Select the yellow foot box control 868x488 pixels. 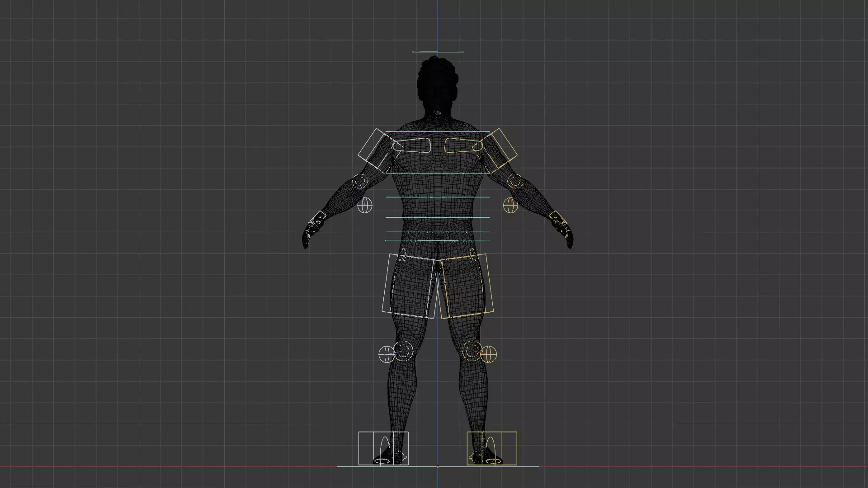492,448
